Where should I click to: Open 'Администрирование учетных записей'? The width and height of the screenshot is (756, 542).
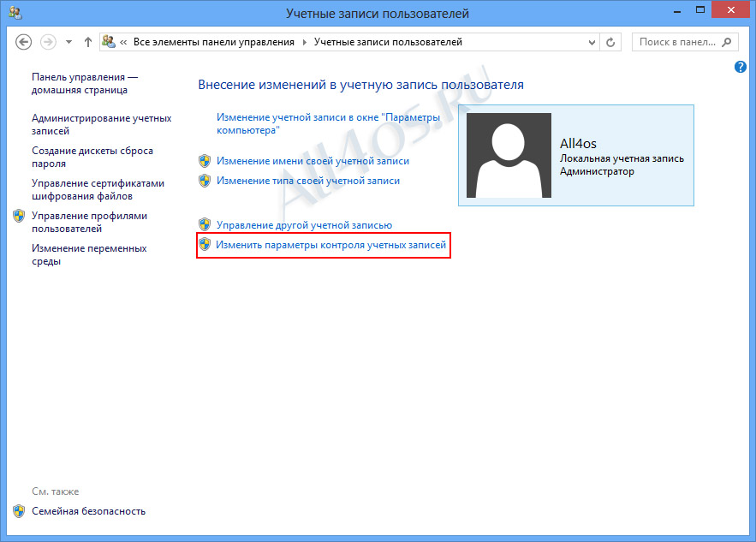click(101, 124)
